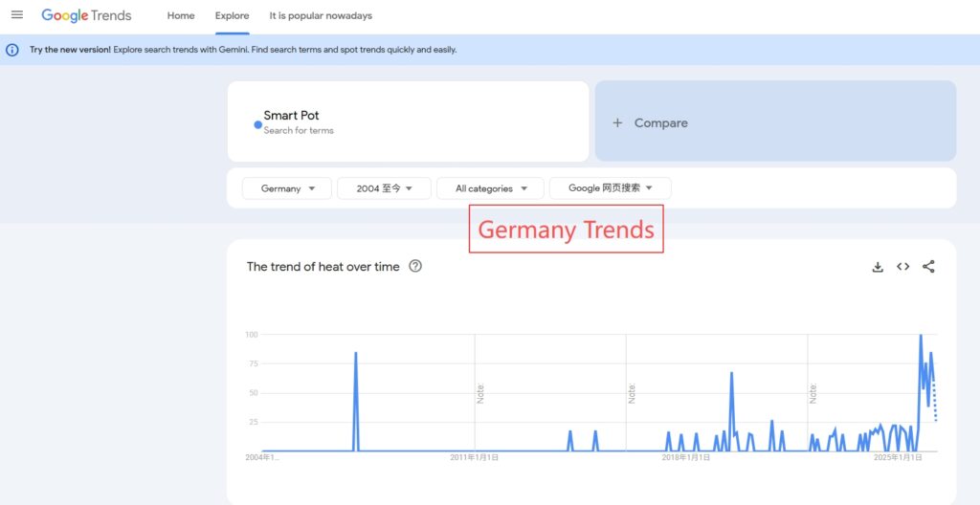This screenshot has width=980, height=505.
Task: Open the hamburger main menu
Action: 16,15
